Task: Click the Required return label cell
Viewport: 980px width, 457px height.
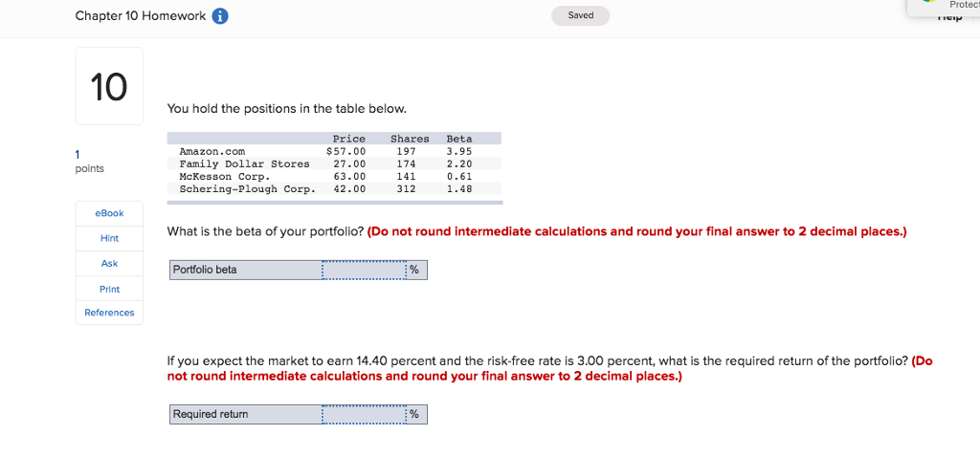Action: point(246,415)
